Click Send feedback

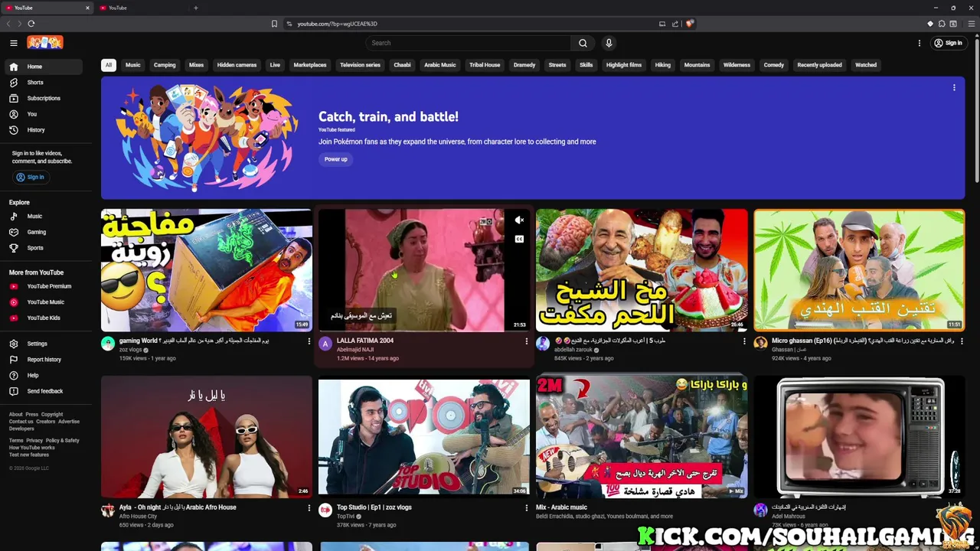[x=43, y=391]
